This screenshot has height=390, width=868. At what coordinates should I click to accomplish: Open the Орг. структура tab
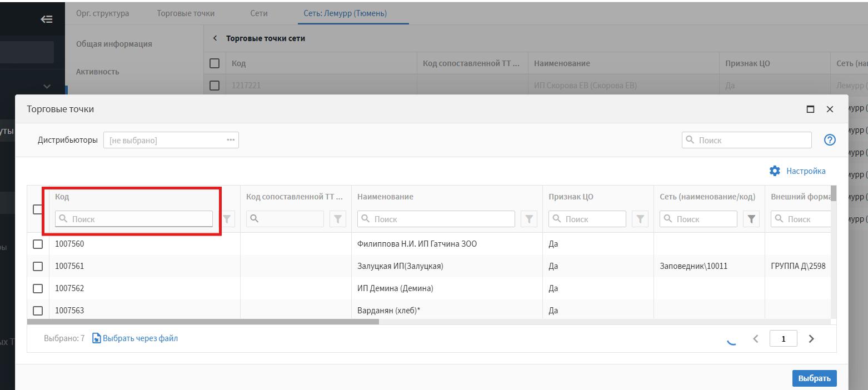tap(102, 13)
